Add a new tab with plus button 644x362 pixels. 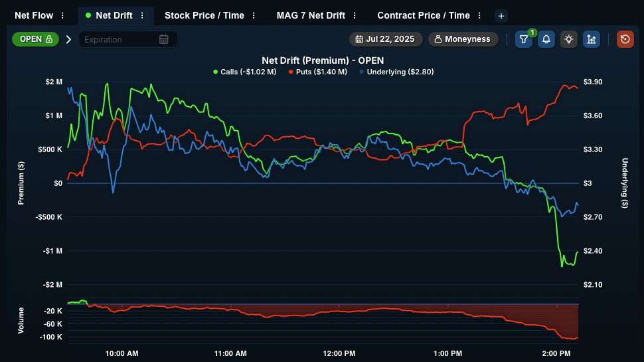(501, 16)
